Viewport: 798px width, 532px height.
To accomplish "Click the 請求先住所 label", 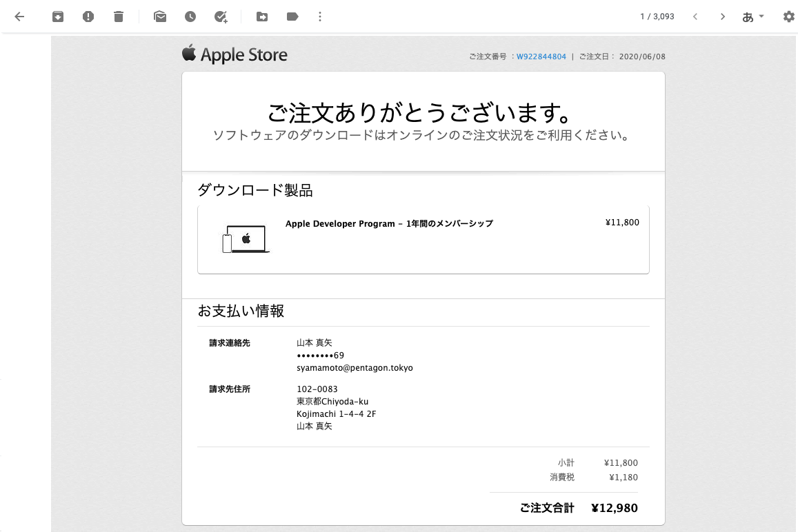I will pos(230,389).
